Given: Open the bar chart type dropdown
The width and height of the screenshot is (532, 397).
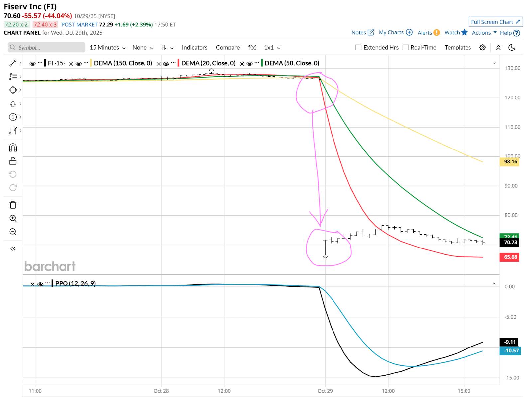Looking at the screenshot, I should pyautogui.click(x=167, y=48).
